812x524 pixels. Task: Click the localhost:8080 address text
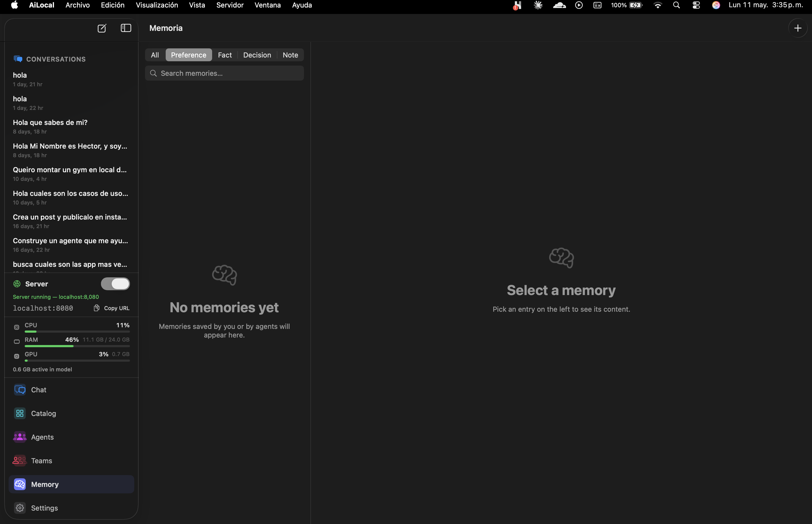pos(43,308)
